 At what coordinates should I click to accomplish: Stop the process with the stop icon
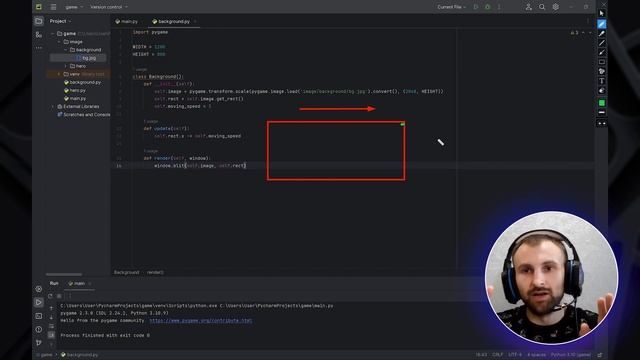[x=59, y=296]
